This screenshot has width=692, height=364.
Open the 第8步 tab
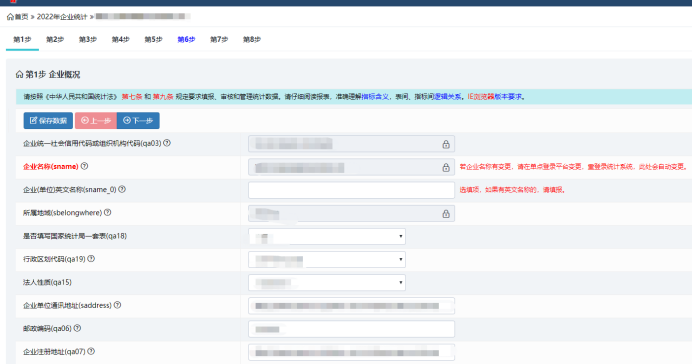click(252, 39)
